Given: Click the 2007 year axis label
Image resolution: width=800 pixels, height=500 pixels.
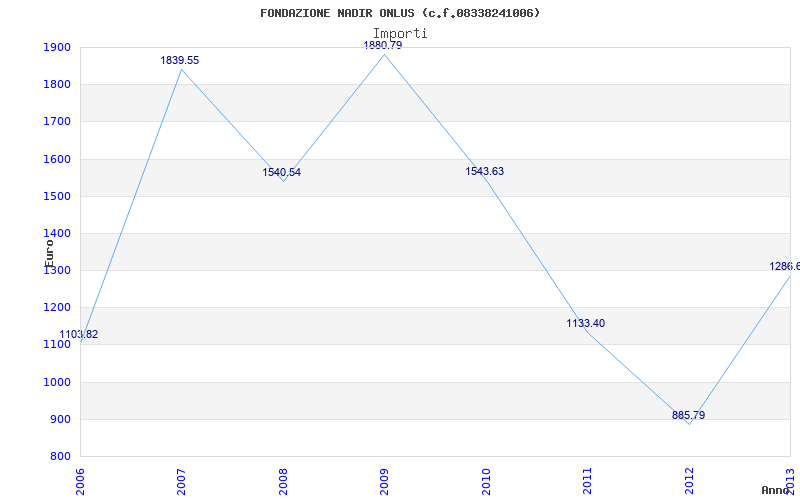Looking at the screenshot, I should coord(182,481).
